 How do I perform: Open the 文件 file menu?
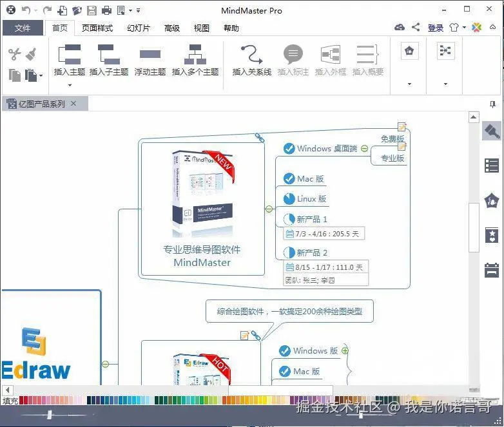click(23, 28)
